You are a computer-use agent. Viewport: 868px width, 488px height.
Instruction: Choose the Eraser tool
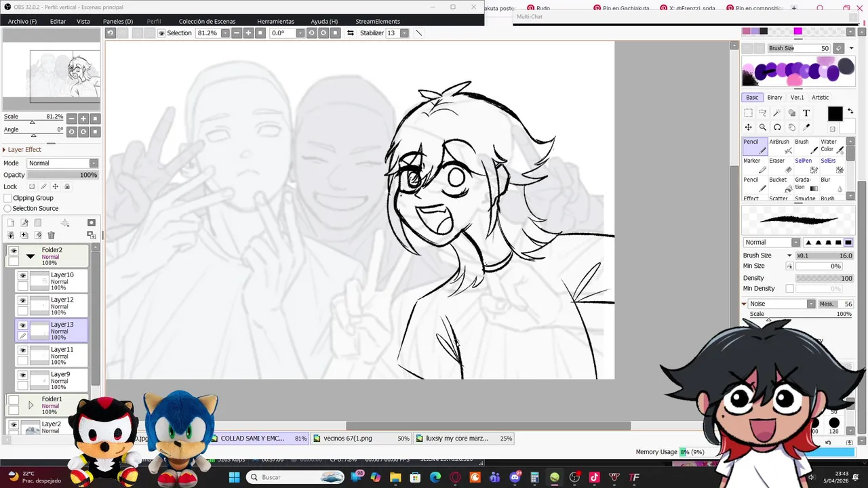pos(780,165)
